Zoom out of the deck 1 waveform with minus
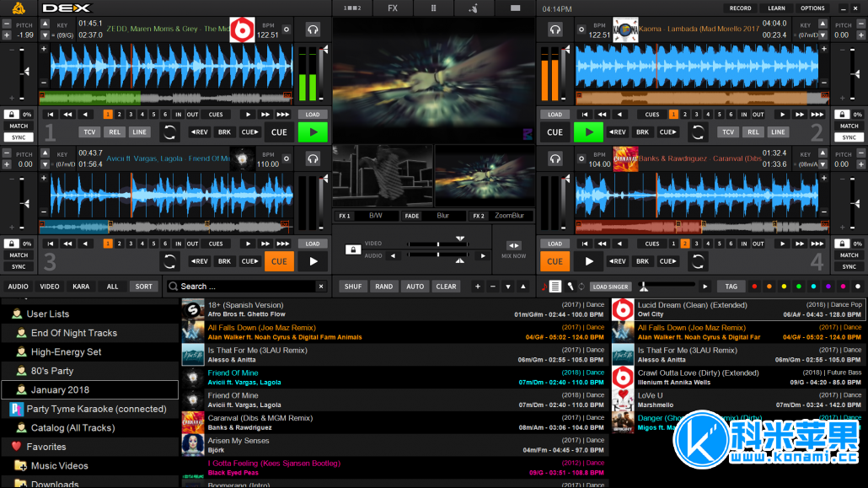 (x=44, y=83)
